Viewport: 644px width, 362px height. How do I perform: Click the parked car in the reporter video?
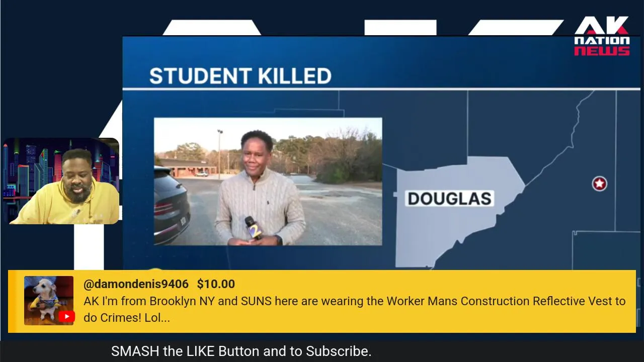[172, 206]
